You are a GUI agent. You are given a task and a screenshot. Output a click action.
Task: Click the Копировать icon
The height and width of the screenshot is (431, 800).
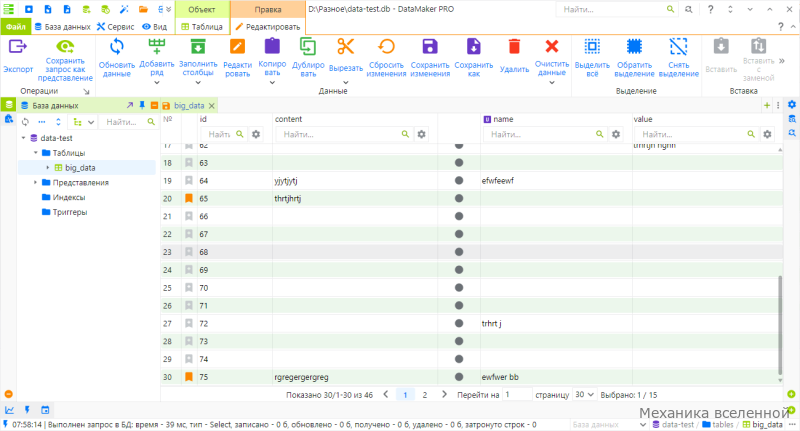coord(272,46)
